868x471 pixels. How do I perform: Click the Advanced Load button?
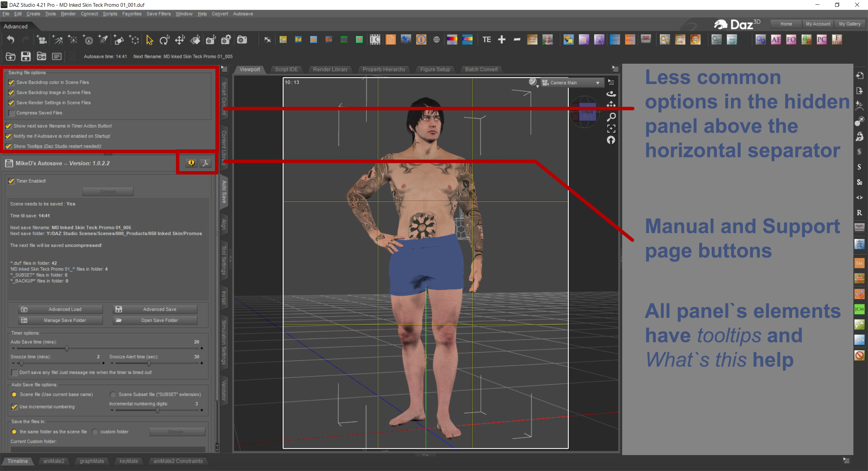pos(60,309)
